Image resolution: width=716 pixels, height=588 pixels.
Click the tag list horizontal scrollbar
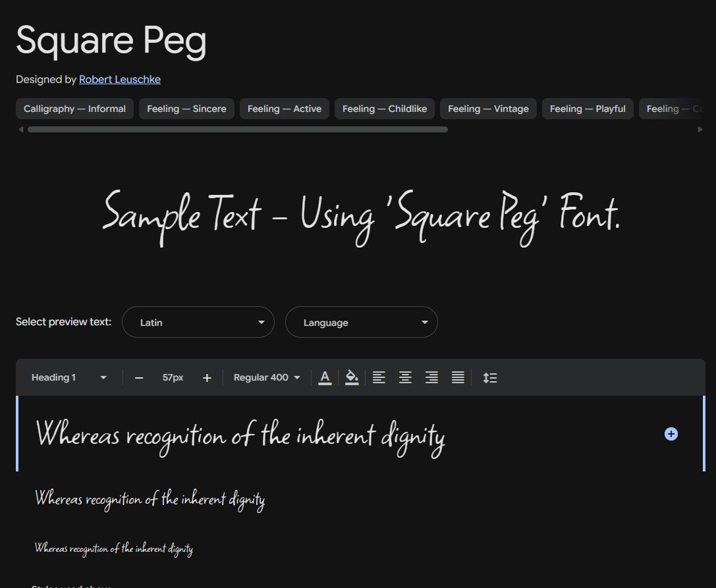tap(237, 130)
